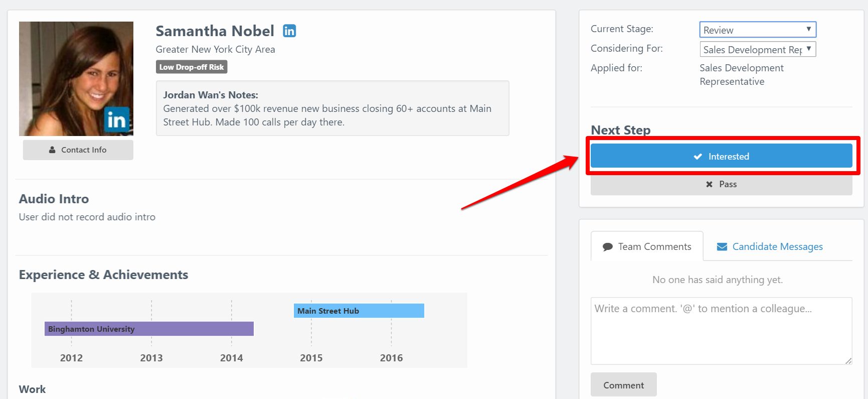Click the X icon on Pass button
The image size is (868, 399).
click(709, 184)
